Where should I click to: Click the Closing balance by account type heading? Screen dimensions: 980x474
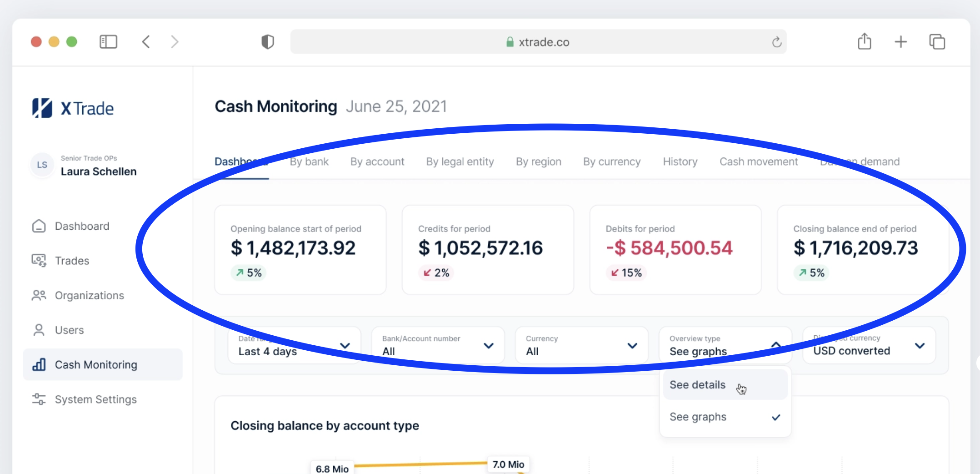pyautogui.click(x=325, y=425)
